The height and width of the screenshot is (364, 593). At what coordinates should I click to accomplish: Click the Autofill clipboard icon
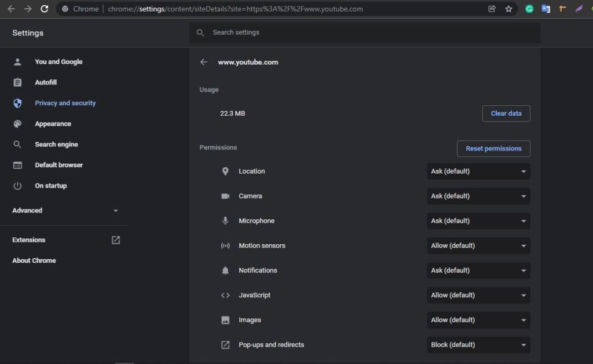point(17,82)
